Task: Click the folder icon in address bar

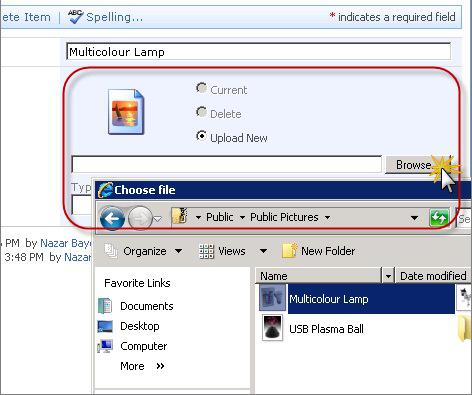Action: (180, 217)
